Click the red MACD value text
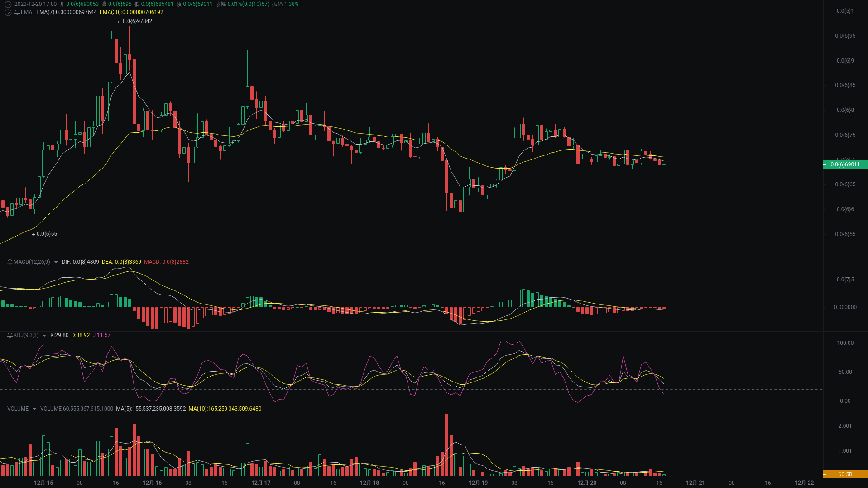The width and height of the screenshot is (868, 488). (166, 262)
